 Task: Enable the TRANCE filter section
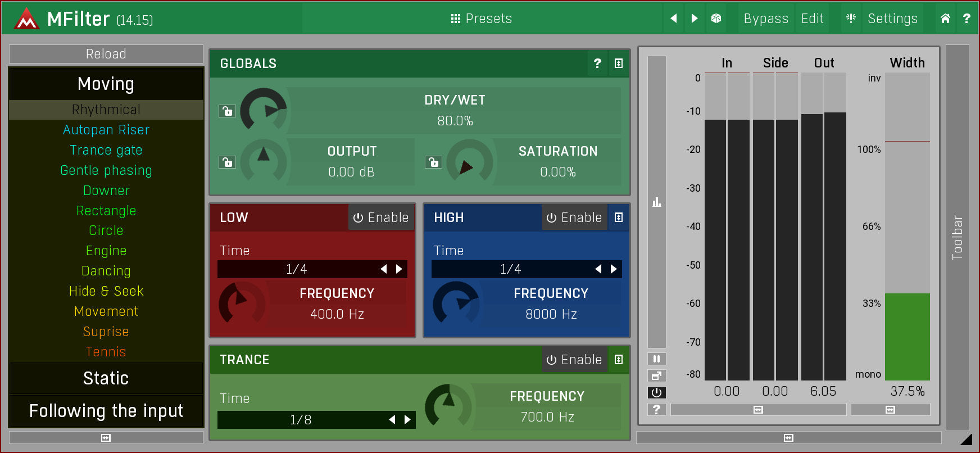coord(574,360)
